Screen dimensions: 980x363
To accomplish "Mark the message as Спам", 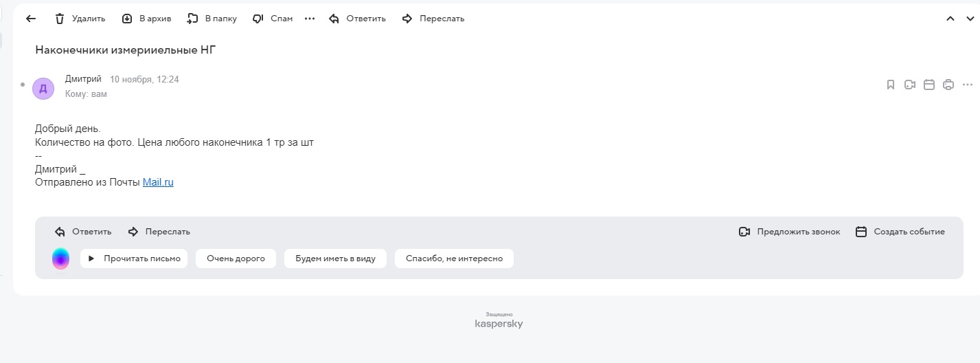I will 273,19.
